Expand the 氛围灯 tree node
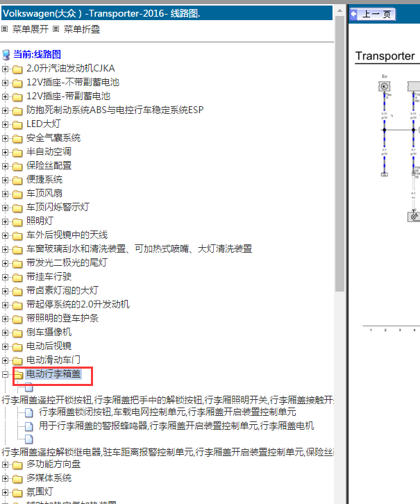 tap(5, 492)
